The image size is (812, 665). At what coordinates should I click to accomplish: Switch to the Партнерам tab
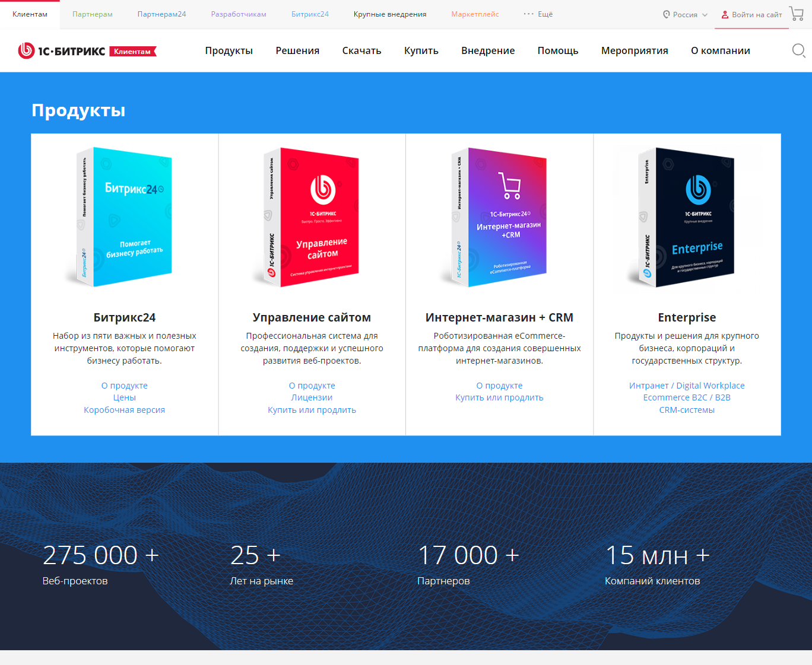(x=93, y=14)
